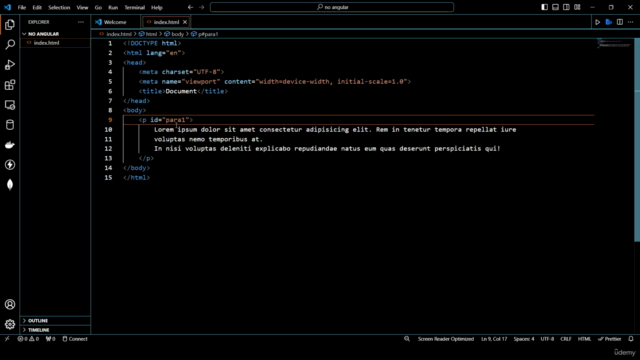Click the blue preview icon in editor toolbar
This screenshot has height=360, width=640.
(609, 22)
